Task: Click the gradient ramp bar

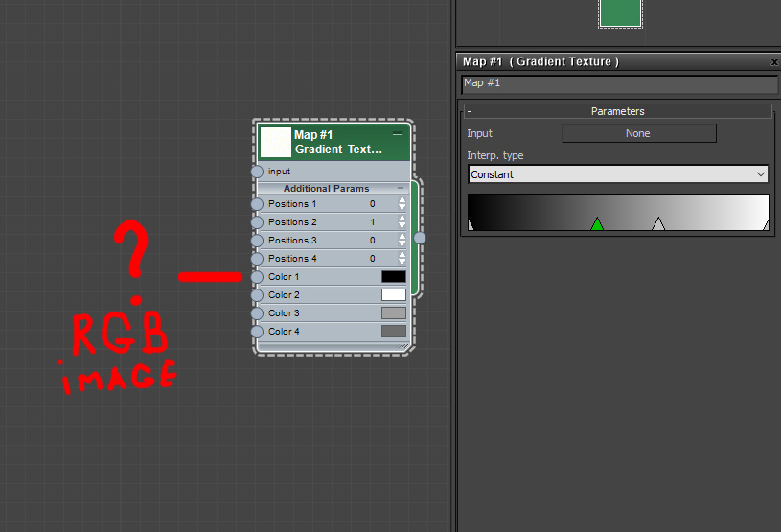Action: [618, 210]
